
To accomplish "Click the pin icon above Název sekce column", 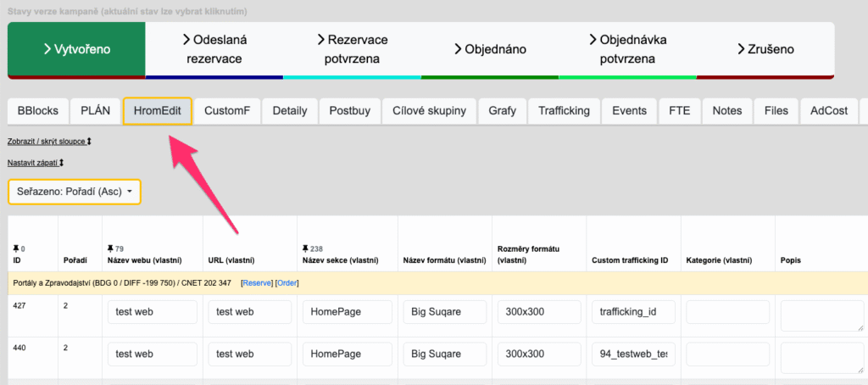I will coord(305,249).
